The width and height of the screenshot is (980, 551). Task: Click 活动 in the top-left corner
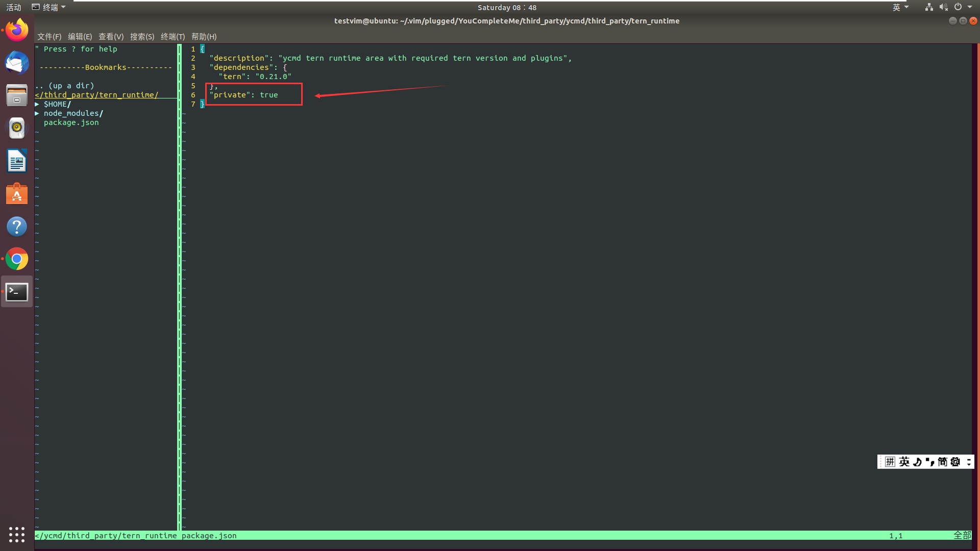click(x=13, y=7)
